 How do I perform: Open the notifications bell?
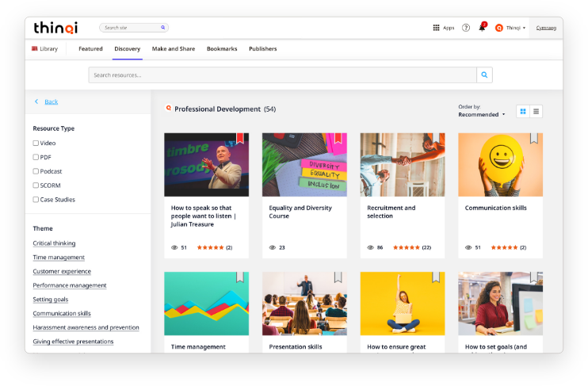coord(482,28)
